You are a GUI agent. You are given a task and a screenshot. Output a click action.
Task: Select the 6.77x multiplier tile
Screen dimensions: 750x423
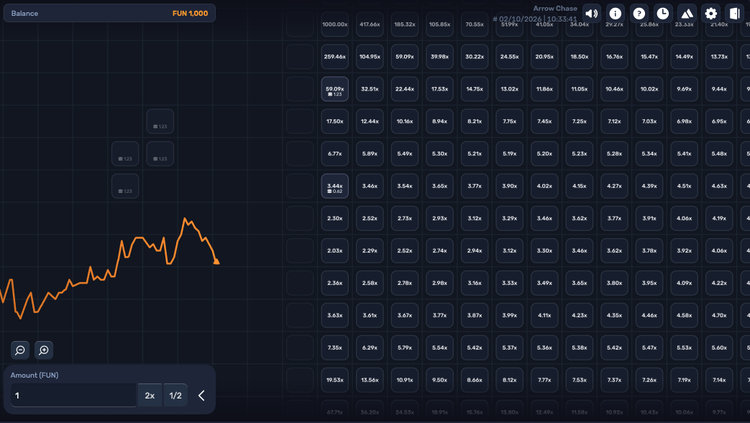click(x=335, y=154)
